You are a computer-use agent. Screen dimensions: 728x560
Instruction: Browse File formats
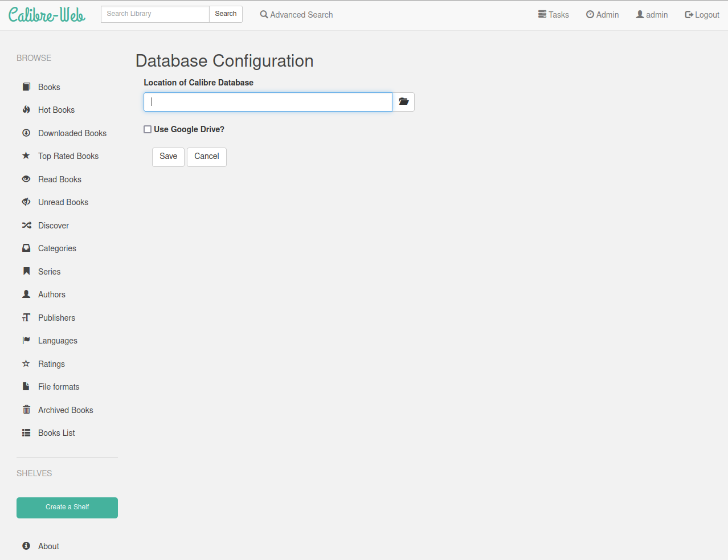pos(59,387)
